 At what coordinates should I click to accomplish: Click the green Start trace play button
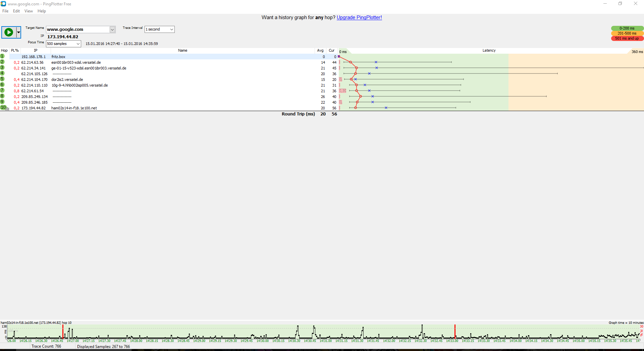[9, 32]
